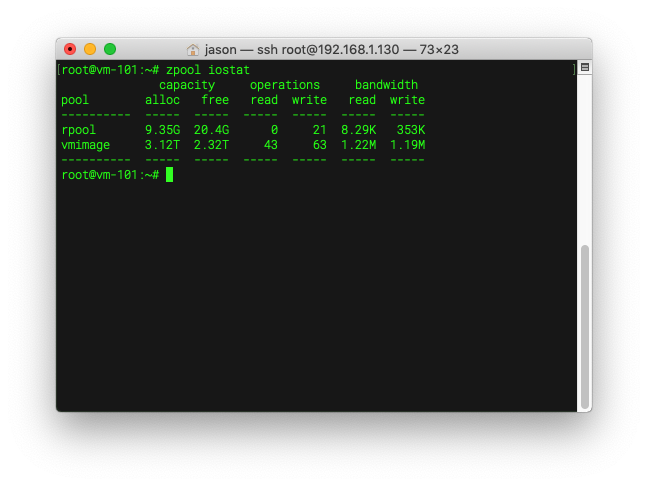Screen dimensions: 648x486
Task: Click vmimage write operations value '63'
Action: tap(319, 145)
